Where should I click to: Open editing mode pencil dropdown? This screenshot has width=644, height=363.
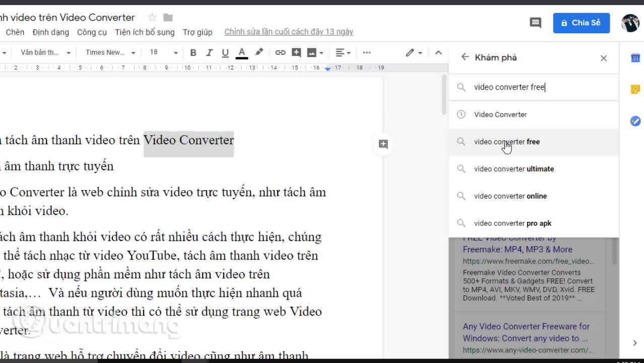coord(414,52)
